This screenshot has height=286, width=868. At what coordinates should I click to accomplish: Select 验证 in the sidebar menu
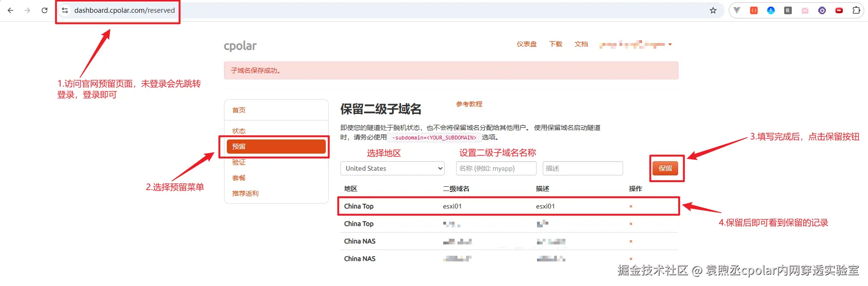[239, 162]
